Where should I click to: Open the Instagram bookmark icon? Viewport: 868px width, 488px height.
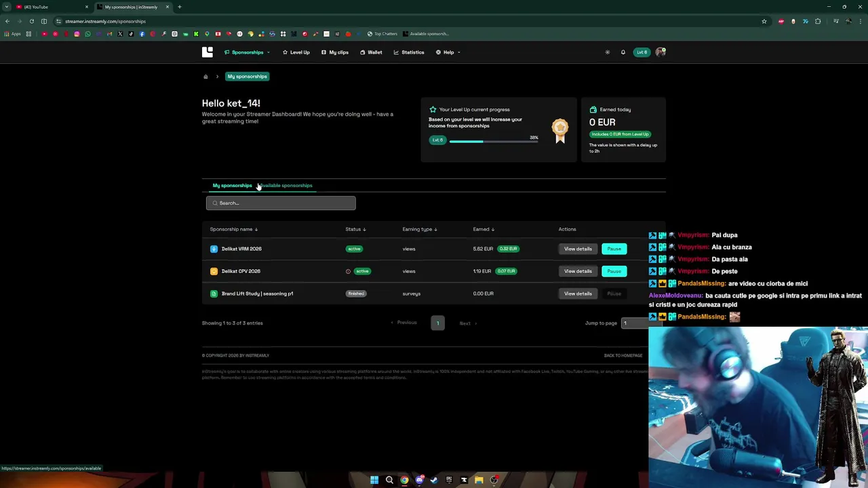tap(77, 34)
